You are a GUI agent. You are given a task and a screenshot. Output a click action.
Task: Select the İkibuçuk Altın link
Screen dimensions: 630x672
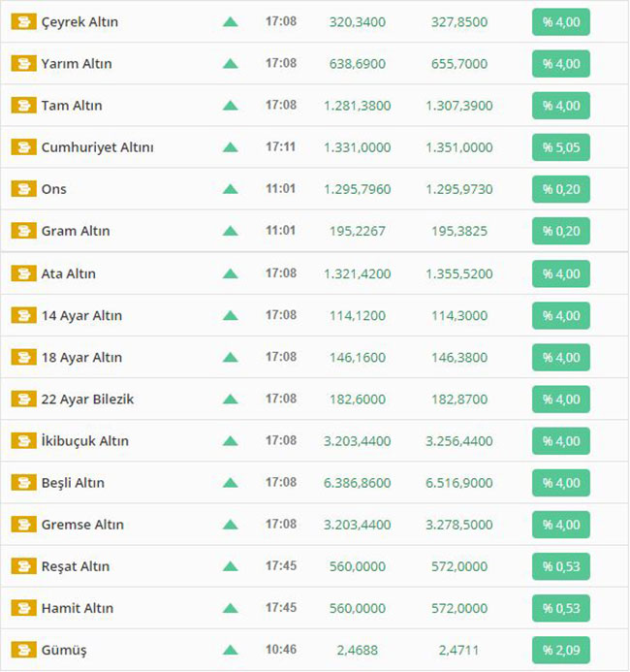tap(85, 441)
